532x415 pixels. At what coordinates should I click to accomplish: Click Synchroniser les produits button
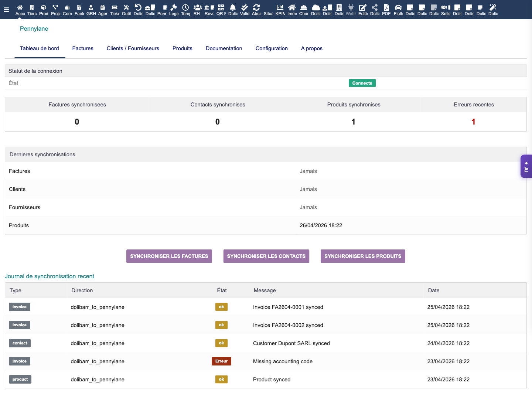pos(363,256)
